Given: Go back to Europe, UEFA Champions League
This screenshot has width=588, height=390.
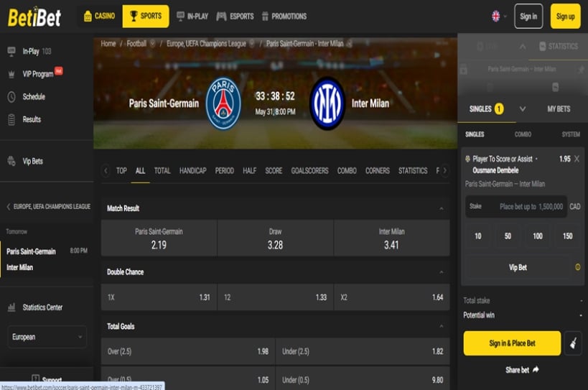Looking at the screenshot, I should click(48, 207).
